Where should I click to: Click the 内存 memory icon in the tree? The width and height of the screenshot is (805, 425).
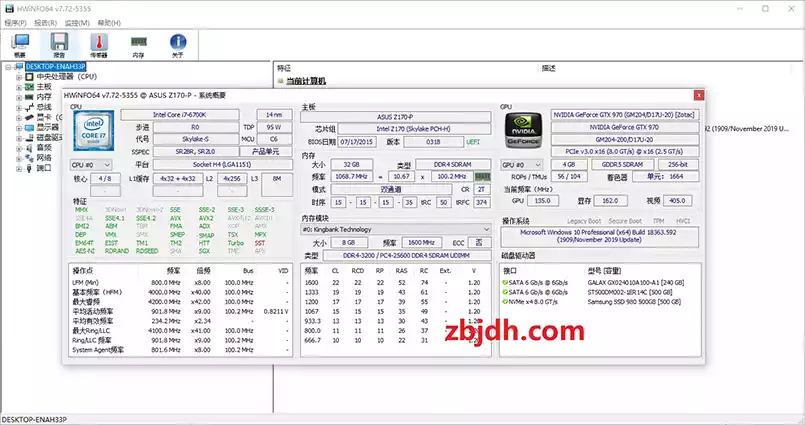click(29, 97)
